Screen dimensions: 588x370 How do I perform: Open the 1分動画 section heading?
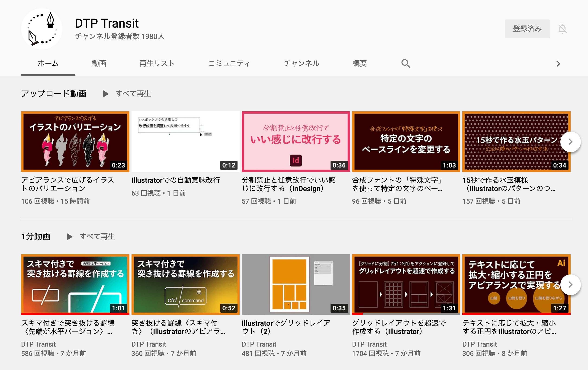pos(36,237)
